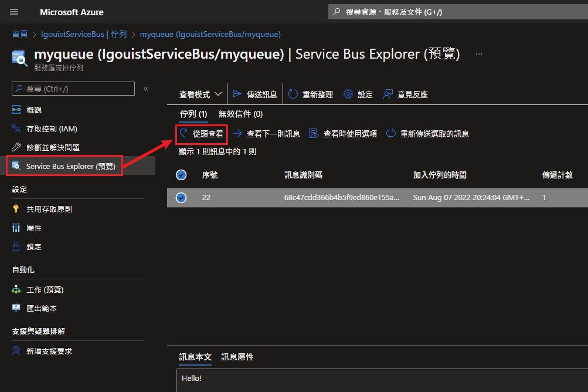The height and width of the screenshot is (392, 588).
Task: Switch to the 佇列 (1) tab
Action: [x=193, y=114]
